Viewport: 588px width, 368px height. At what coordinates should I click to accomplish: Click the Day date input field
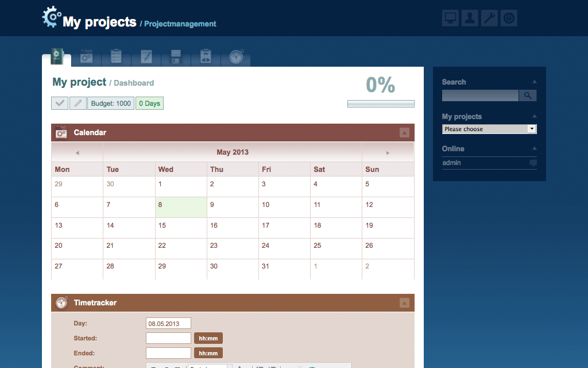(x=168, y=323)
